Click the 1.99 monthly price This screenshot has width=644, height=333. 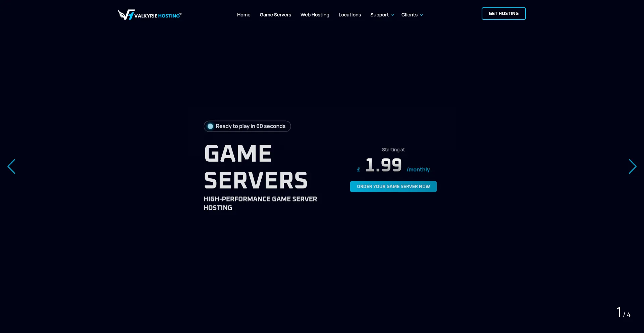[x=383, y=165]
